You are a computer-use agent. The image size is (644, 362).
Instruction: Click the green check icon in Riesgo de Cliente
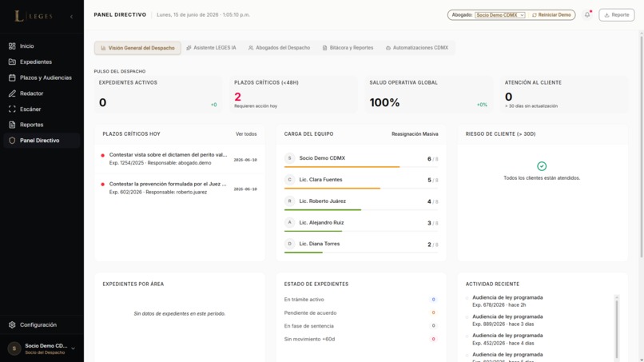(x=542, y=166)
